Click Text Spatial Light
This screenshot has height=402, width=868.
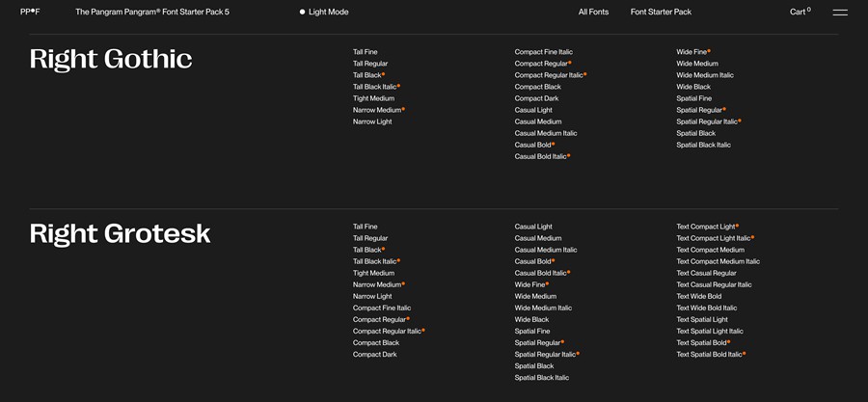coord(702,320)
